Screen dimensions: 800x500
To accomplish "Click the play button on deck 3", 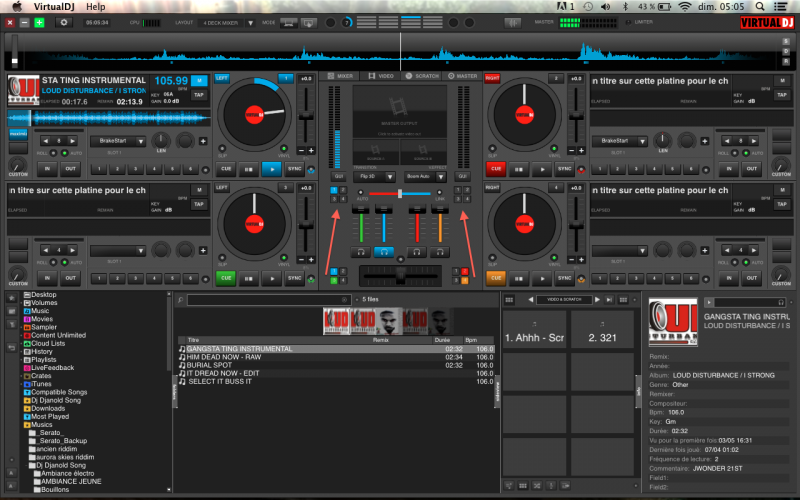I will [271, 278].
